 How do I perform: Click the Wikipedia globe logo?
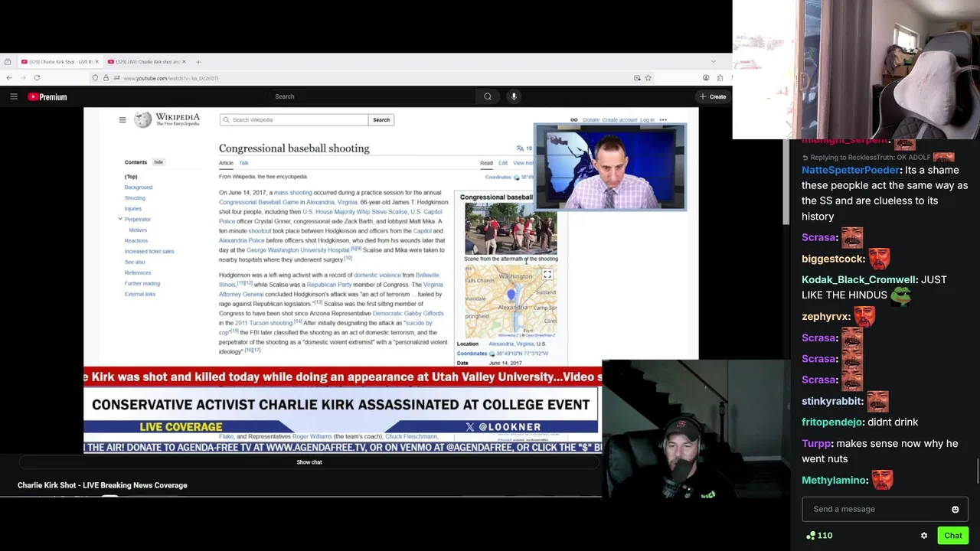pyautogui.click(x=142, y=119)
